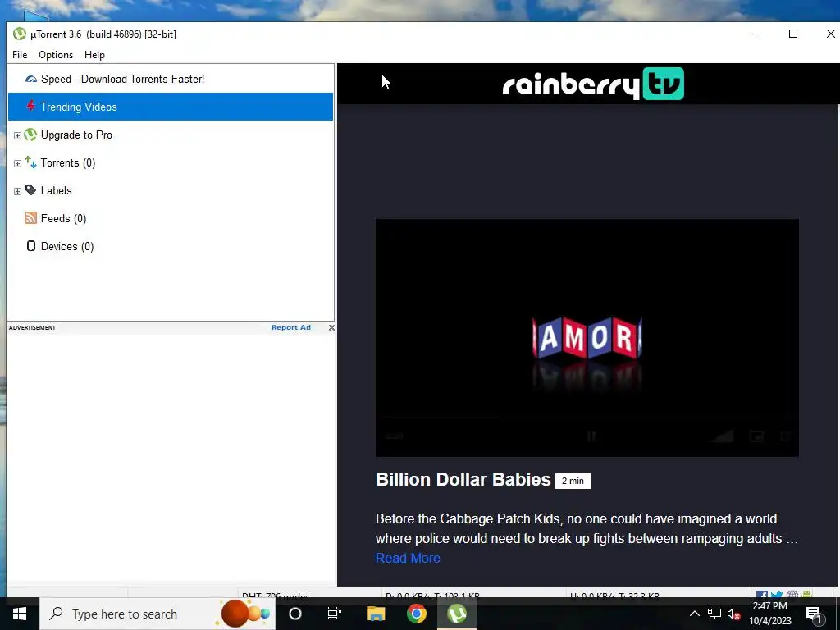Click the 2 min duration badge

(573, 481)
